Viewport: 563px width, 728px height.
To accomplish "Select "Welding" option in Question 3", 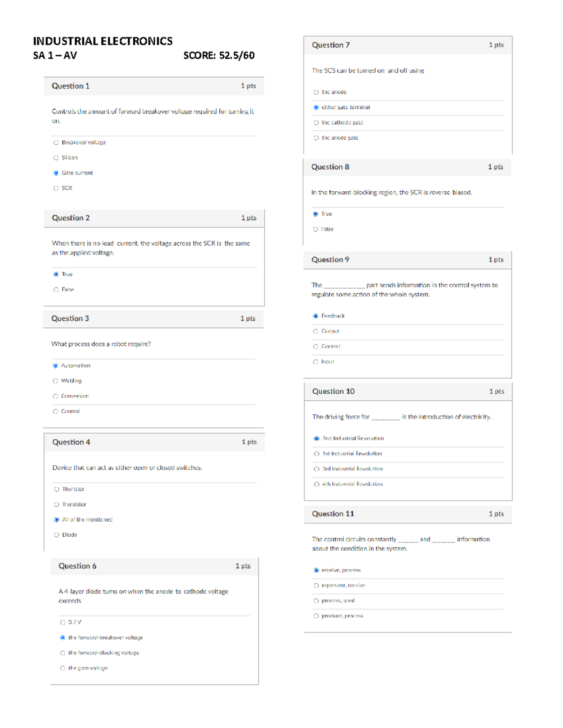I will tap(56, 381).
